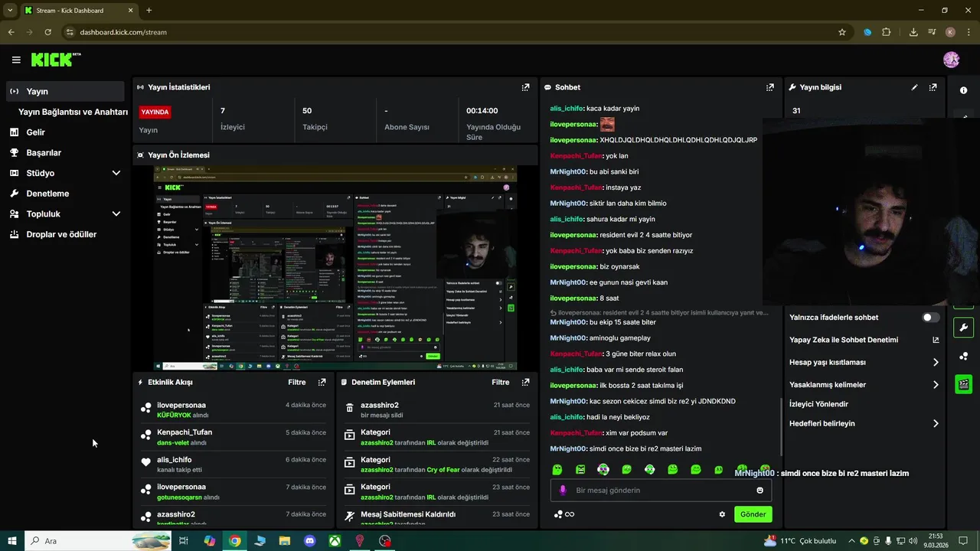Select Yayın in the sidebar
Screen dimensions: 980x551
click(64, 91)
